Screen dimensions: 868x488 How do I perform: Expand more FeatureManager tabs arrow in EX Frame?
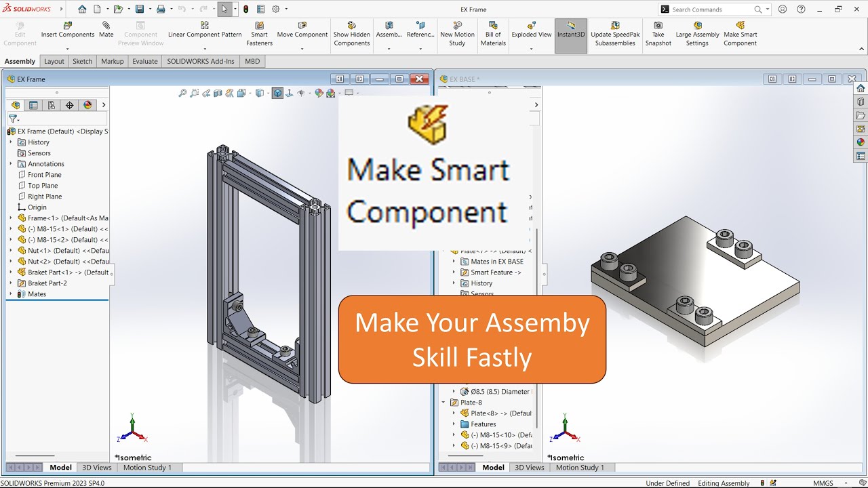point(104,105)
